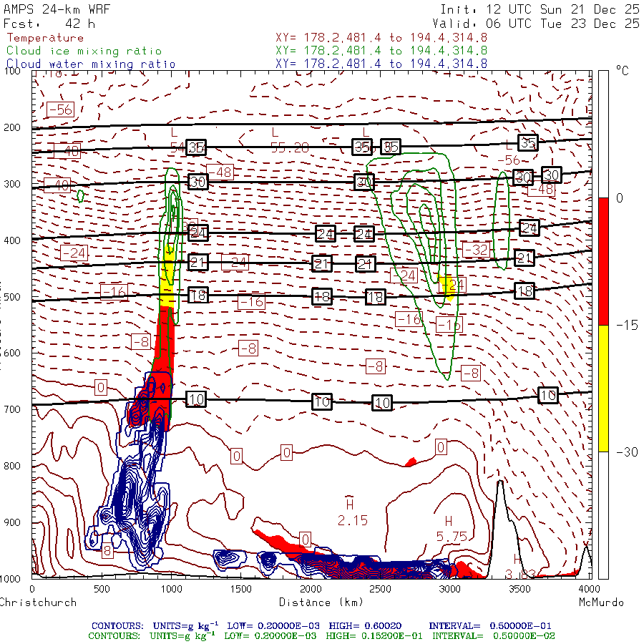Click the Valid time "06 UTC Tue 23 Dec 25"
This screenshot has height=644, width=644.
point(562,24)
